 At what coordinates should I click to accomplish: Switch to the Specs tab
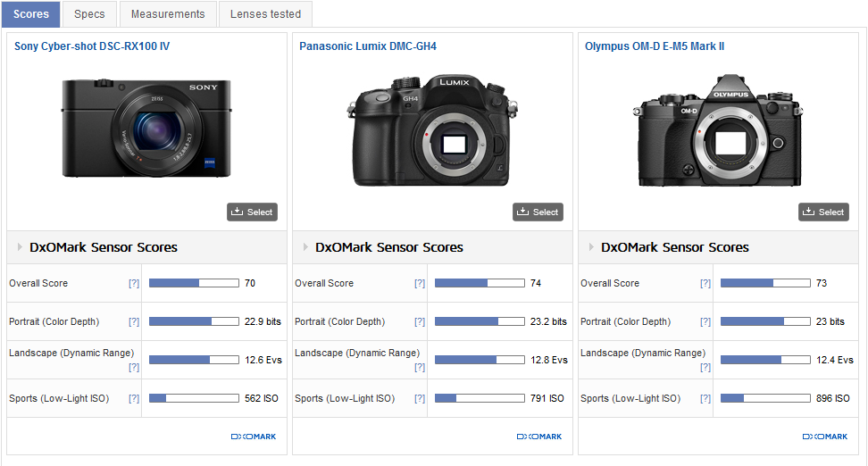pos(89,14)
